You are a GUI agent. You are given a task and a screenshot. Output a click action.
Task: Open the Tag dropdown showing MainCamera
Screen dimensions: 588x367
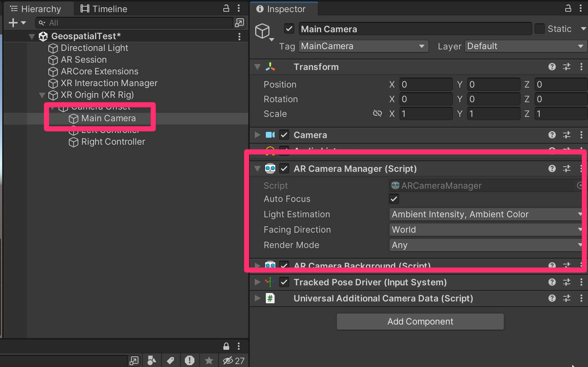click(364, 46)
